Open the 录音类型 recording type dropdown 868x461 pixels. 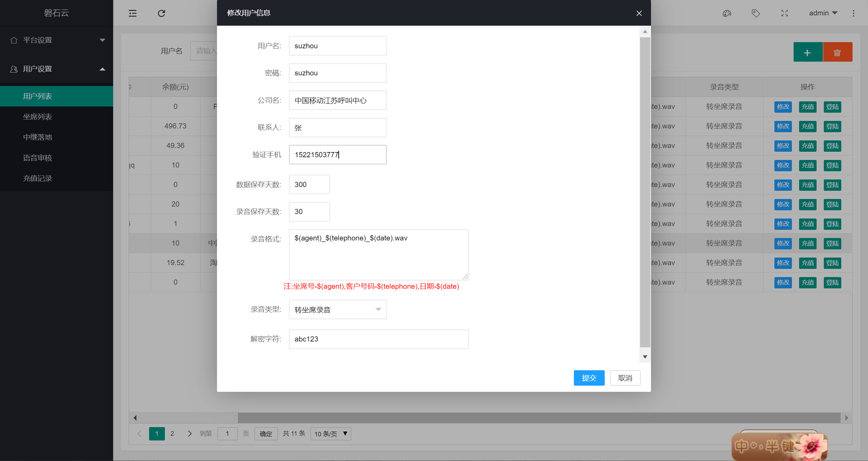tap(337, 309)
